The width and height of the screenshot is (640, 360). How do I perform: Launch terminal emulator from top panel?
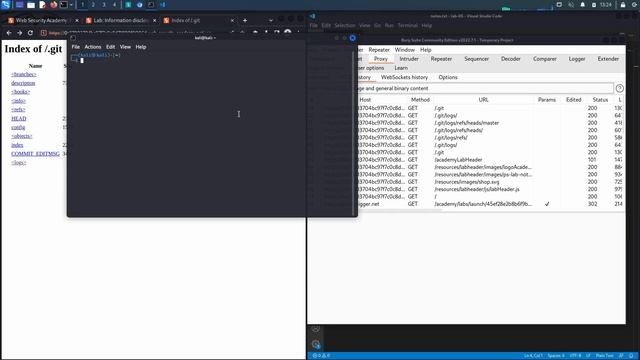[x=64, y=5]
